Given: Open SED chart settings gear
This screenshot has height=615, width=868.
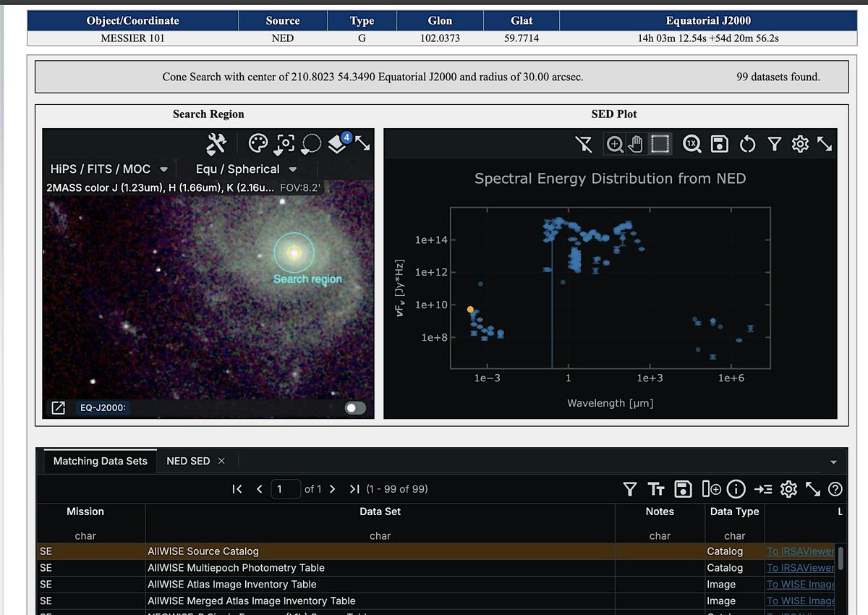Looking at the screenshot, I should point(800,145).
